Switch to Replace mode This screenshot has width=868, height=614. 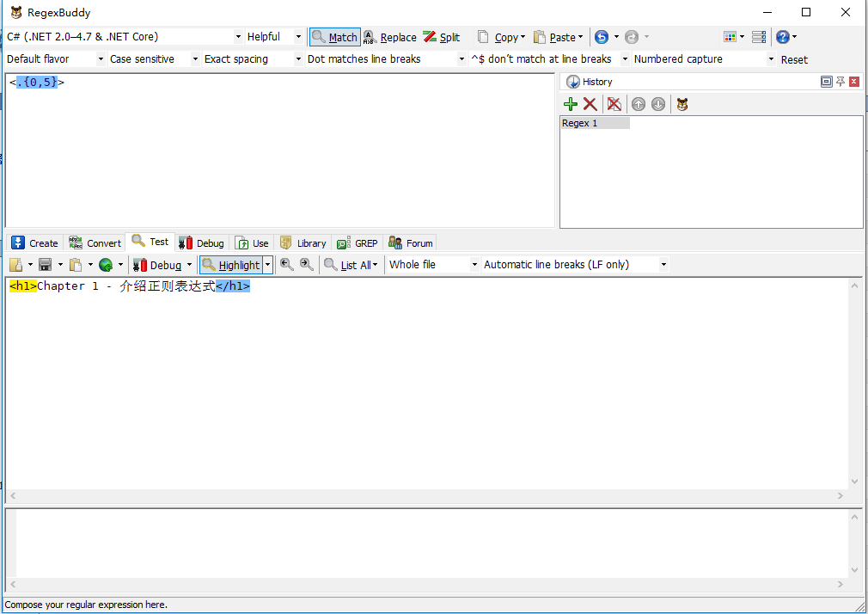[389, 37]
